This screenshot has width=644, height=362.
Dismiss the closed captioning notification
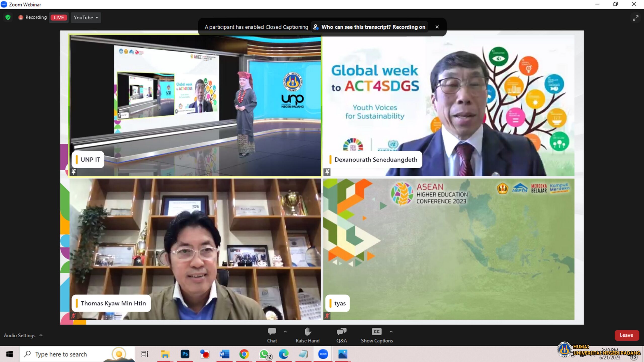437,27
